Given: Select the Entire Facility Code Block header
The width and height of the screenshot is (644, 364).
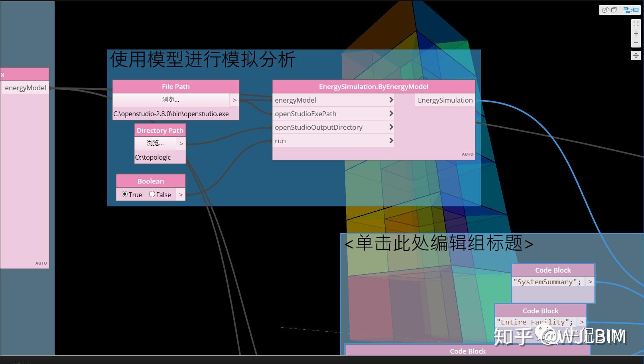Looking at the screenshot, I should coord(540,311).
